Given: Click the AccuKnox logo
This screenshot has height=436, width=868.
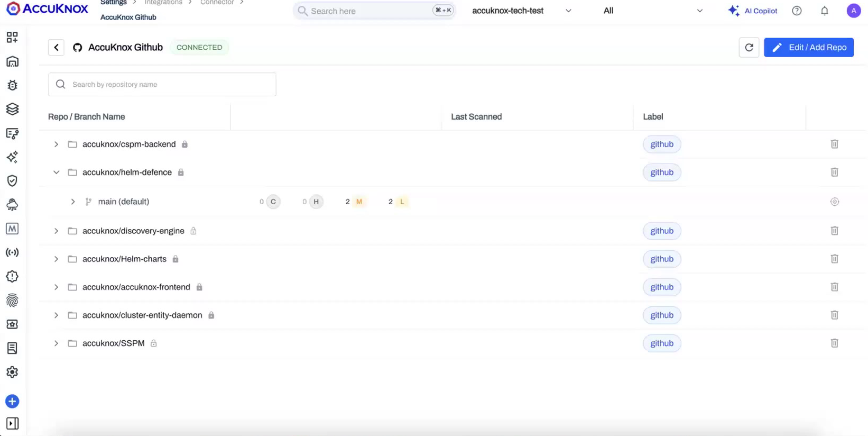Looking at the screenshot, I should pyautogui.click(x=47, y=8).
